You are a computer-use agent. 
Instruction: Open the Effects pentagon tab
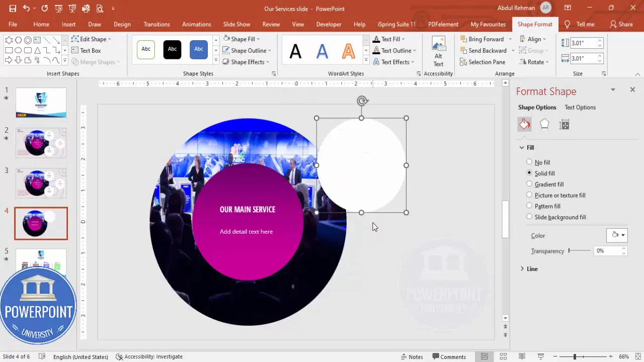tap(544, 125)
